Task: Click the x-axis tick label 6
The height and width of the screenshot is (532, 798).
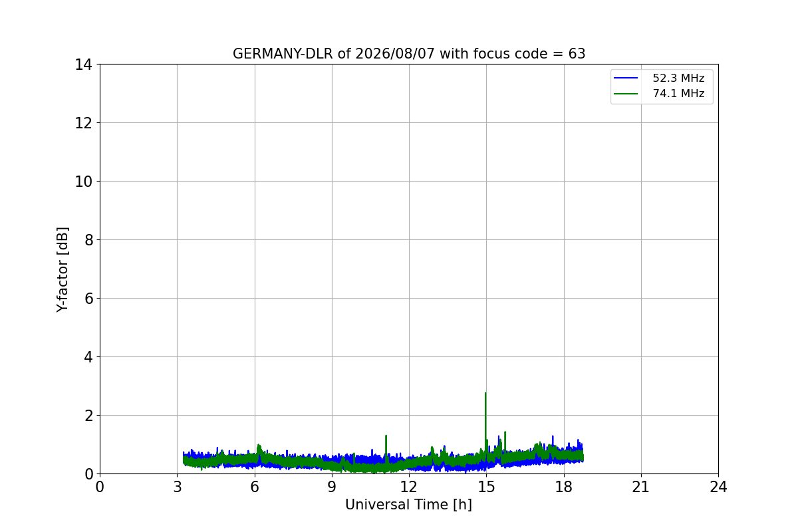Action: coord(255,486)
